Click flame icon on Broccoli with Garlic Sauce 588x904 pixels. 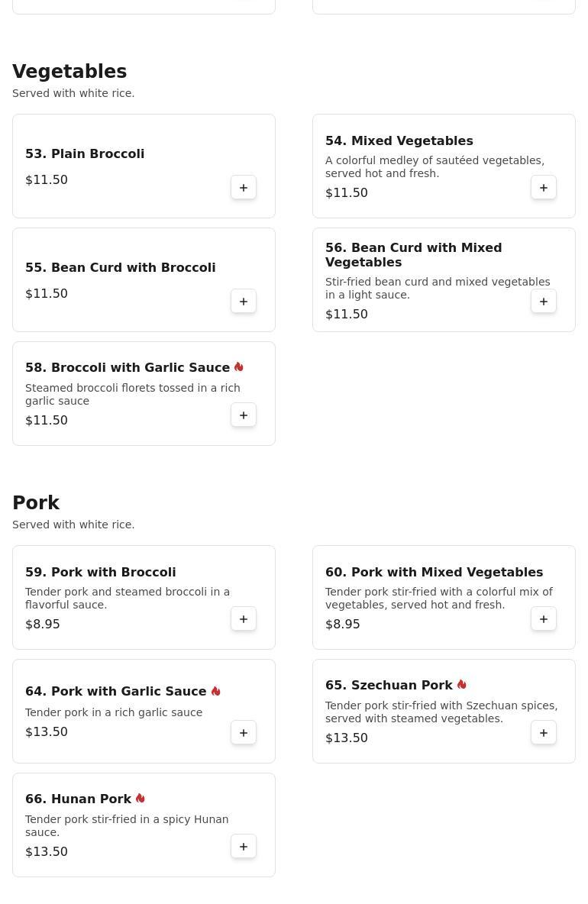point(239,367)
